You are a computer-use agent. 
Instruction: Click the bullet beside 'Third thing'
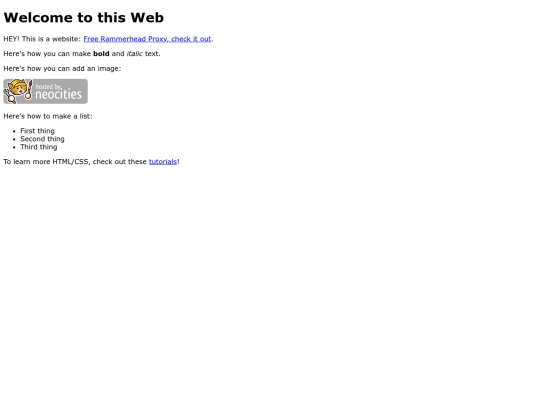14,147
